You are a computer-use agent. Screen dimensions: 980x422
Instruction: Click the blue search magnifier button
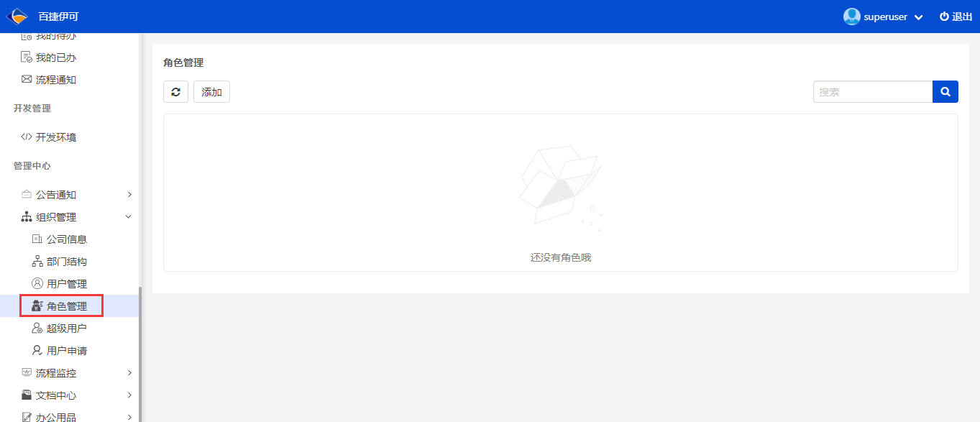coord(945,92)
